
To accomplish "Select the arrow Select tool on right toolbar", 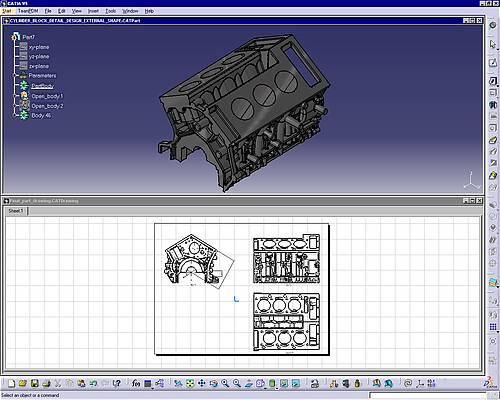I will [493, 44].
